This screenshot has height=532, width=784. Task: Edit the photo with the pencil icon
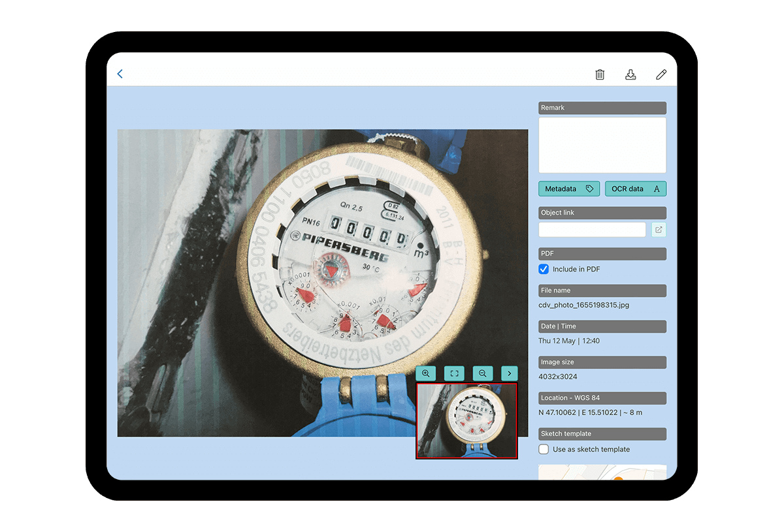(661, 74)
